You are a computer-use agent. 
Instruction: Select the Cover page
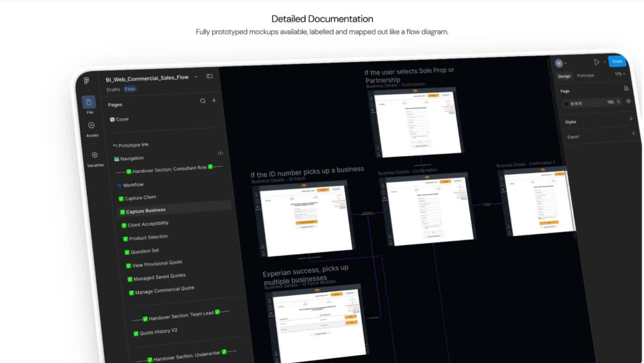click(x=119, y=119)
